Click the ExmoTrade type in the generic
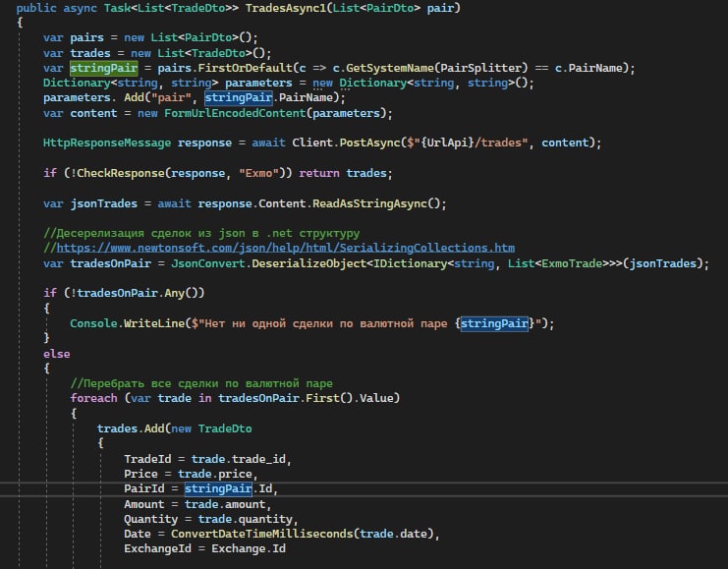 click(572, 263)
